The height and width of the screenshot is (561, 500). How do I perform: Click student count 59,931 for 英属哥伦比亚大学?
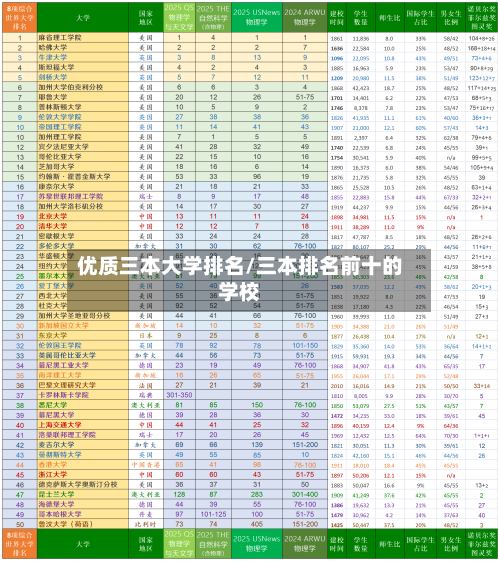tap(361, 357)
